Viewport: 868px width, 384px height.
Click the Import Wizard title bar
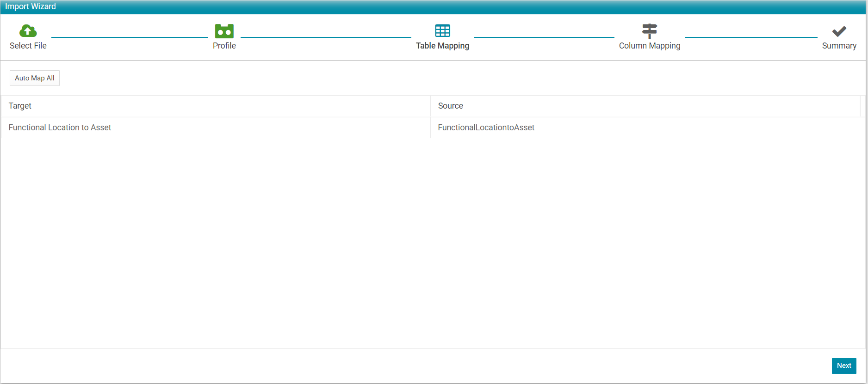click(433, 7)
